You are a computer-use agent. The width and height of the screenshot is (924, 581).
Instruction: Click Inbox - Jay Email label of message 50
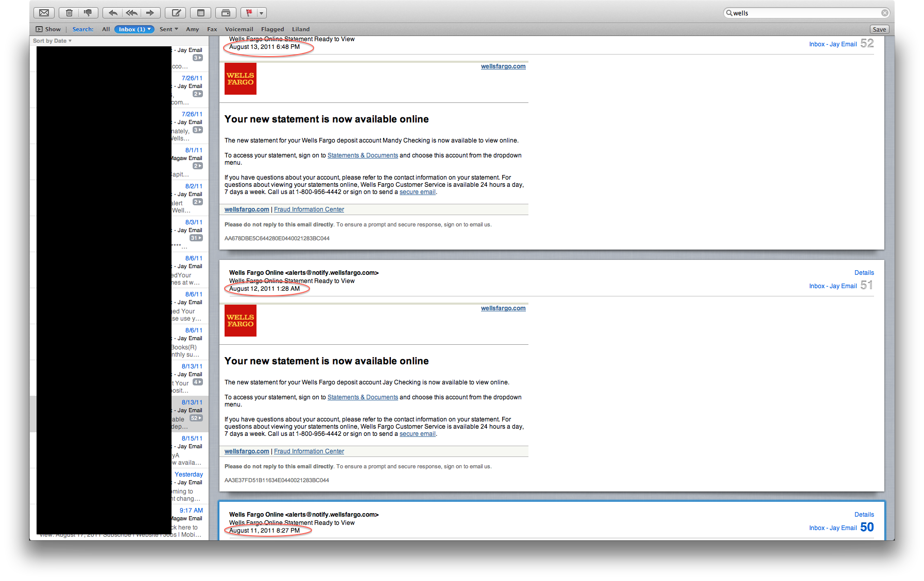tap(833, 528)
